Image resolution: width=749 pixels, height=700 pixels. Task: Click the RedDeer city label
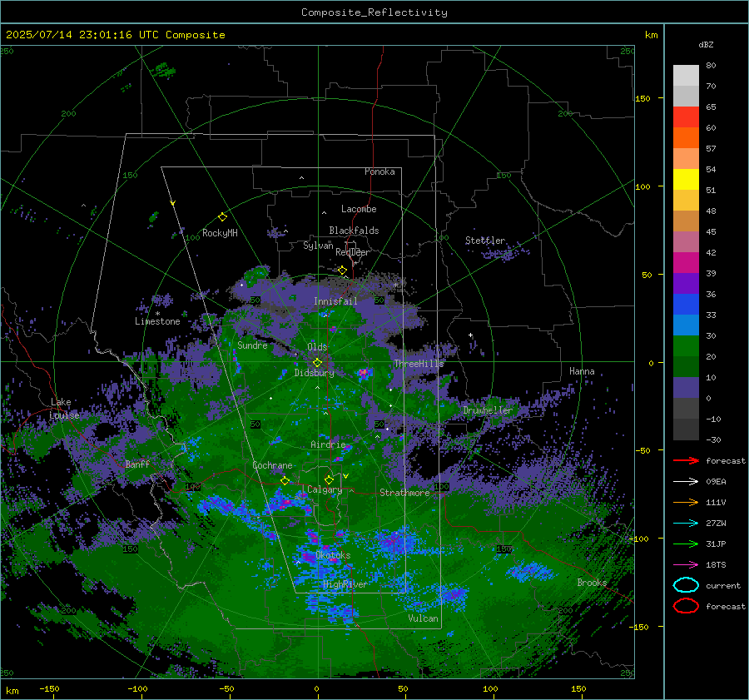353,252
